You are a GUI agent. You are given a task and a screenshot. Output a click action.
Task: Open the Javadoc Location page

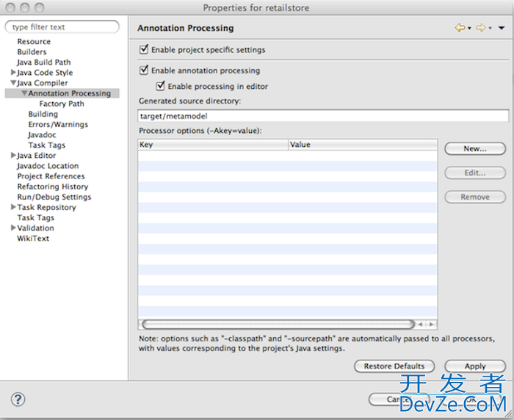(48, 166)
